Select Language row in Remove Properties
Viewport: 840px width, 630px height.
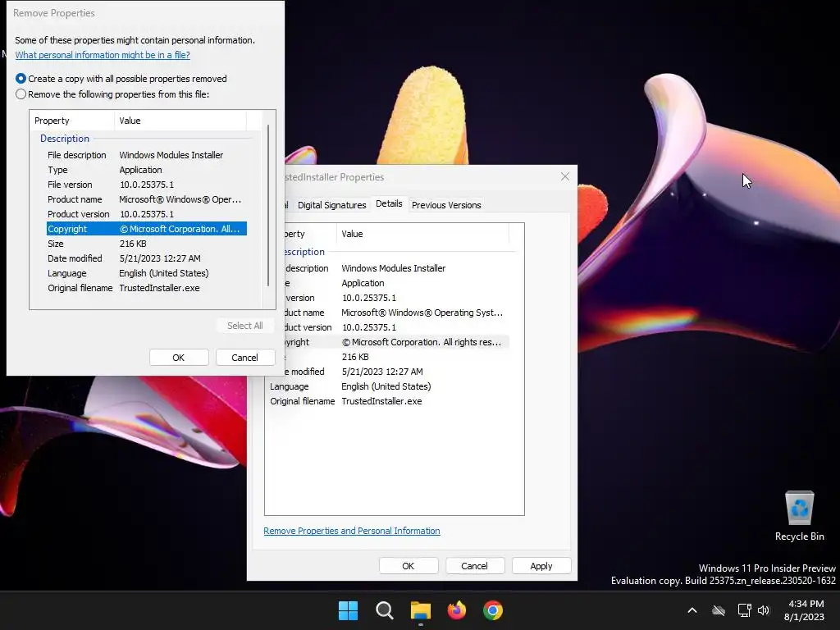(x=147, y=273)
